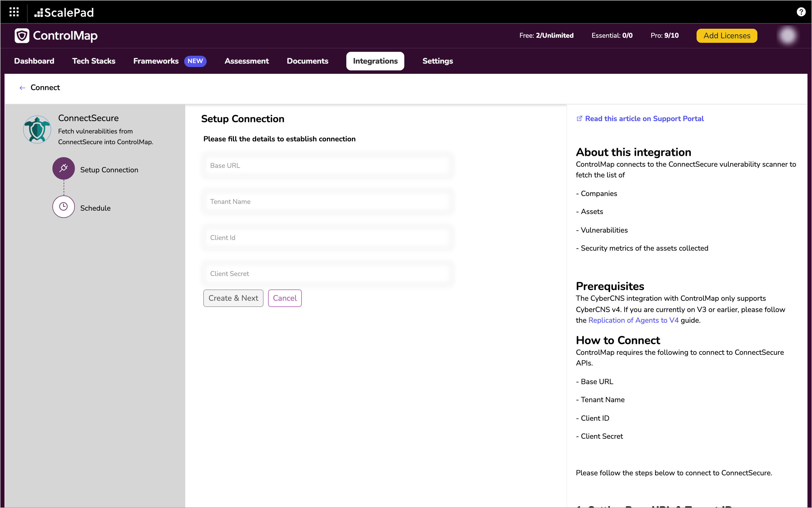This screenshot has height=508, width=812.
Task: Click the ConnectSecure turtle logo
Action: 37,130
